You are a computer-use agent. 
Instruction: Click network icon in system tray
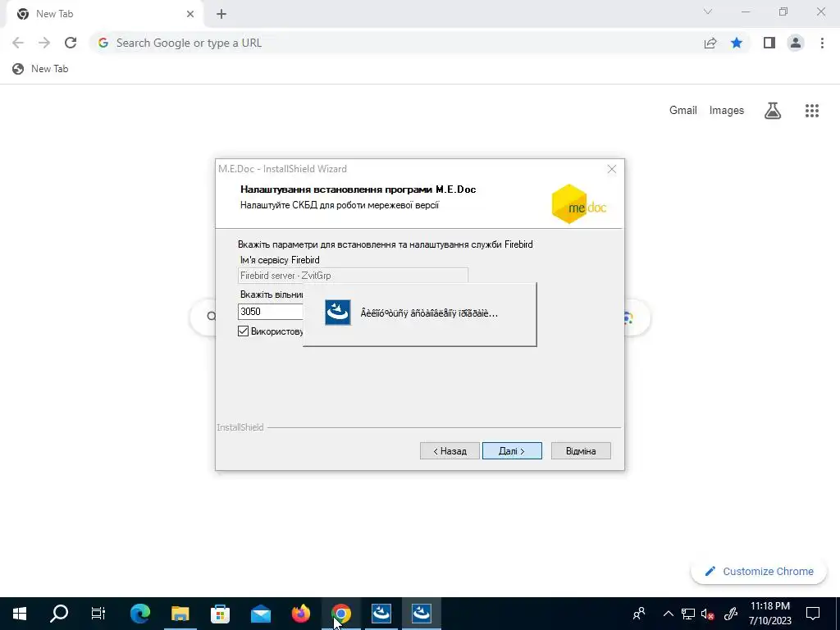pyautogui.click(x=688, y=614)
